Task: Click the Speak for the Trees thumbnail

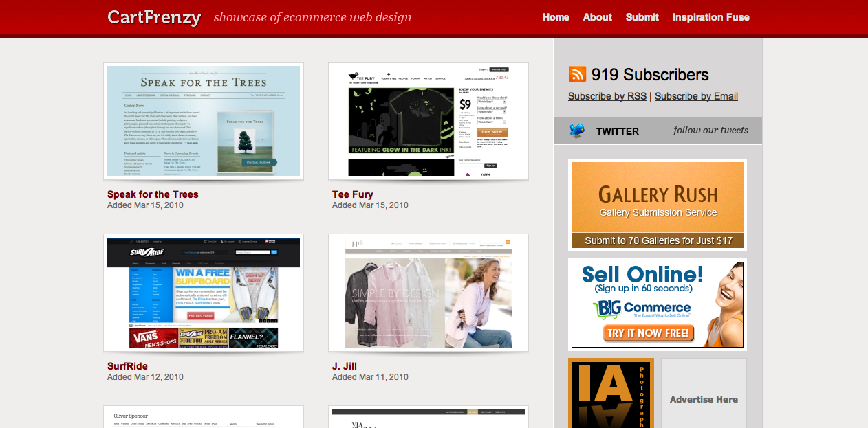Action: [204, 121]
